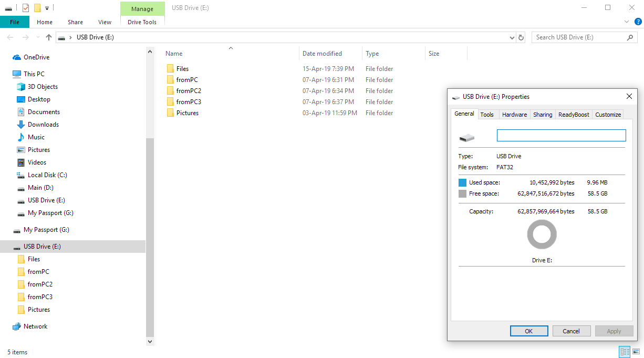Screen dimensions: 644x358
Task: Go up one level with Up arrow
Action: click(x=49, y=37)
